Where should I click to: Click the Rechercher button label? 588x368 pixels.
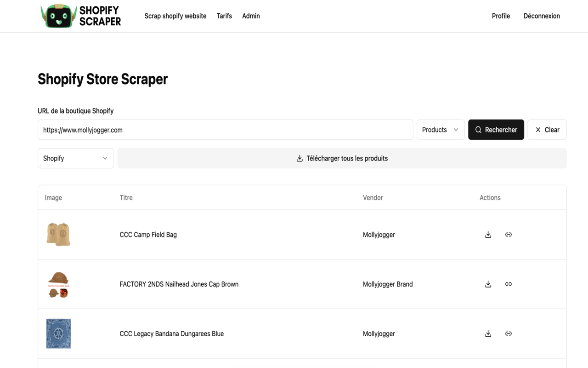click(501, 130)
